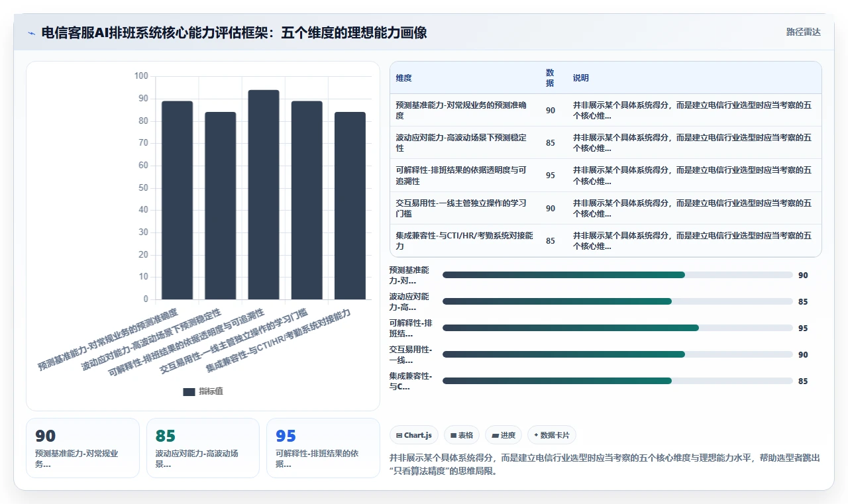The width and height of the screenshot is (848, 504).
Task: Click table cell 交互易用性-一线主管独立操作的学习门槛
Action: click(464, 208)
